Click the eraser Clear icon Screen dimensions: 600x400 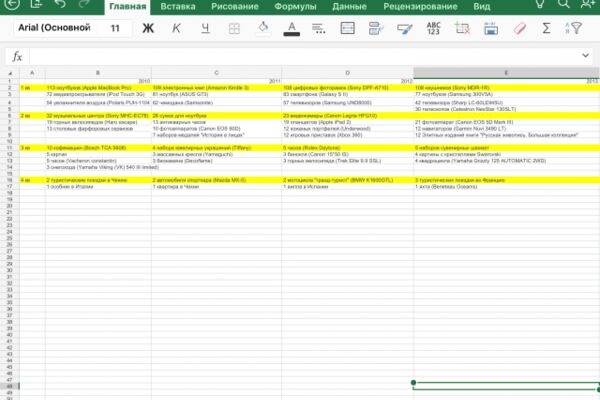(x=520, y=28)
